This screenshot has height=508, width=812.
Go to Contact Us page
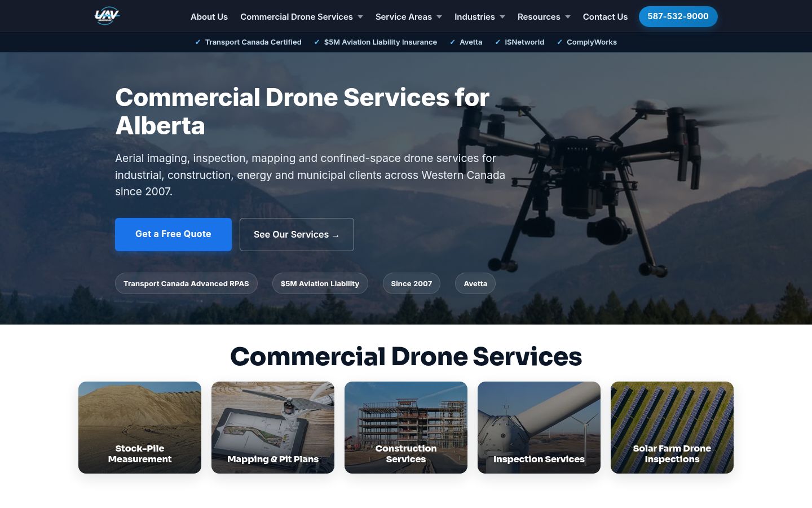[605, 17]
